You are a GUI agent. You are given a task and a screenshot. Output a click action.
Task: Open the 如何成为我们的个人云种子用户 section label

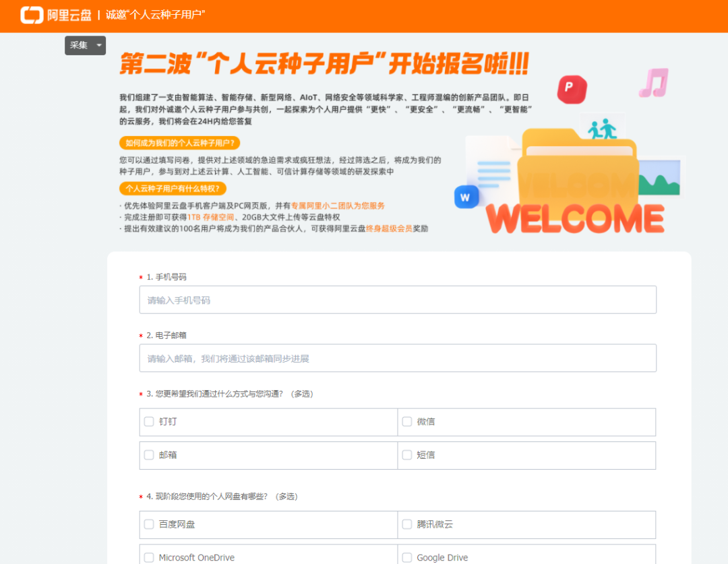pos(180,143)
